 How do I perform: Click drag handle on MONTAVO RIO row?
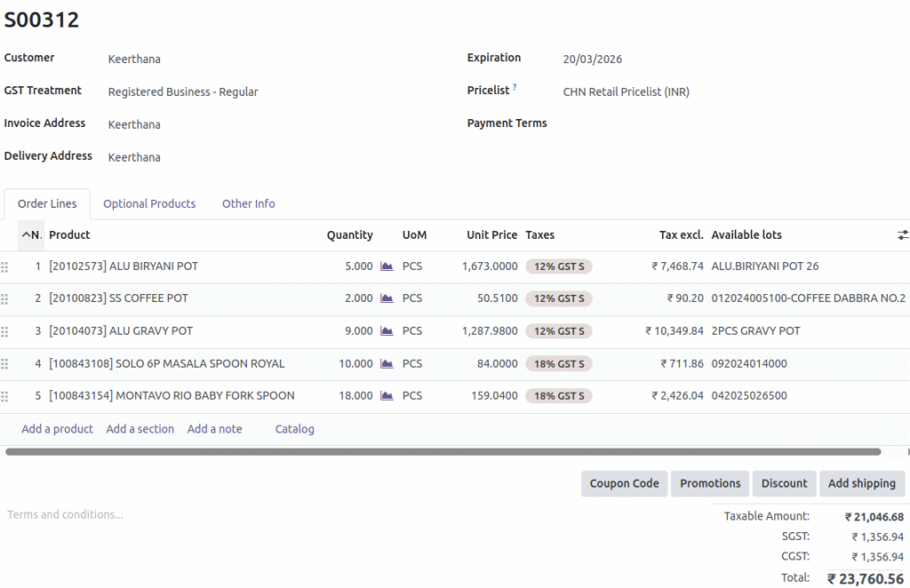pyautogui.click(x=4, y=396)
